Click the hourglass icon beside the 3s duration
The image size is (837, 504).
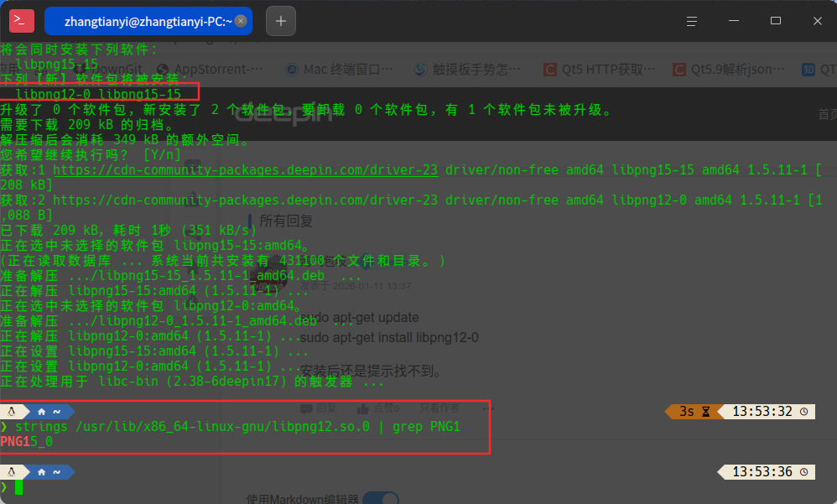705,412
